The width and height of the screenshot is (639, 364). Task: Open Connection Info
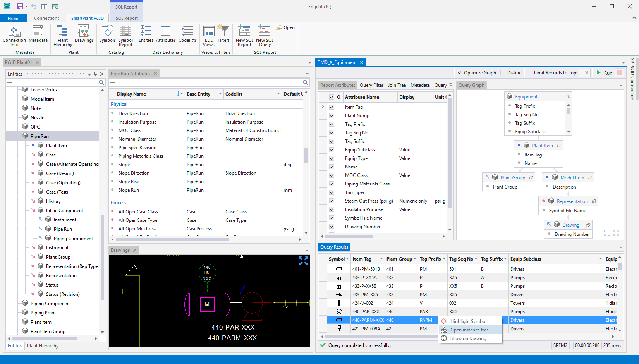click(x=14, y=35)
